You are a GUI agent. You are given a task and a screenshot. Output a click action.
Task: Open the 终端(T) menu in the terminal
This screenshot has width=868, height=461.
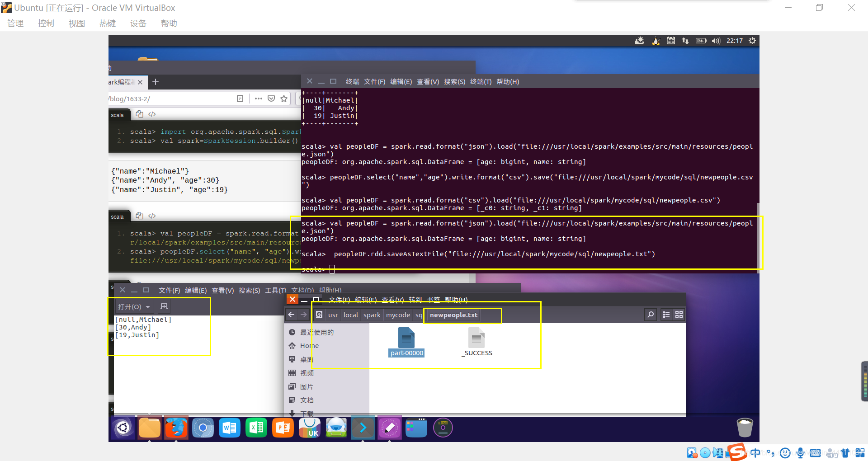(x=480, y=82)
